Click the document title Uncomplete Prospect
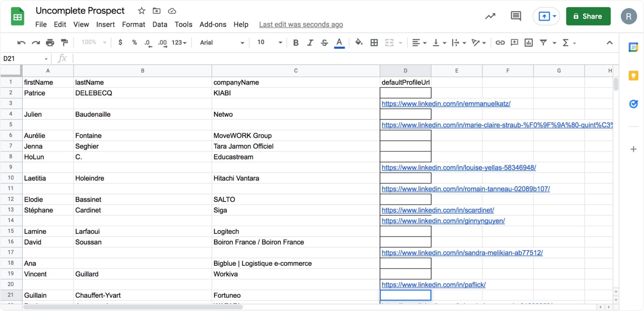Viewport: 644px width, 311px height. 80,11
